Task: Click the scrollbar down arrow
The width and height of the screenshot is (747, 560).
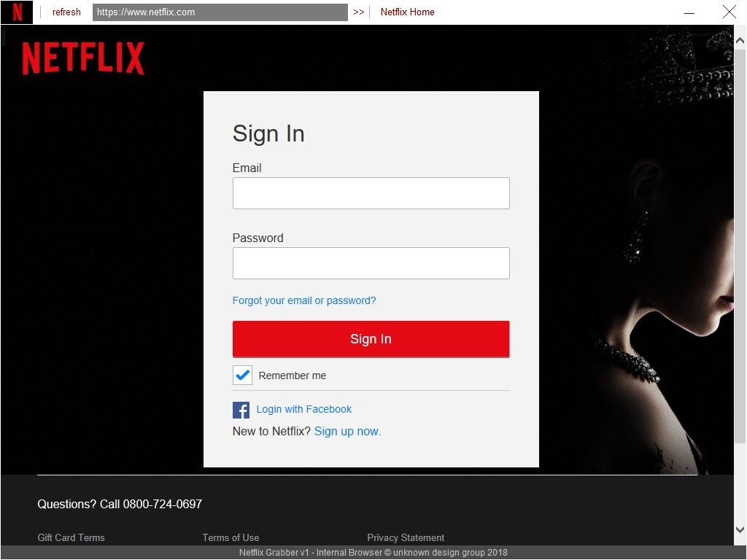Action: point(740,529)
